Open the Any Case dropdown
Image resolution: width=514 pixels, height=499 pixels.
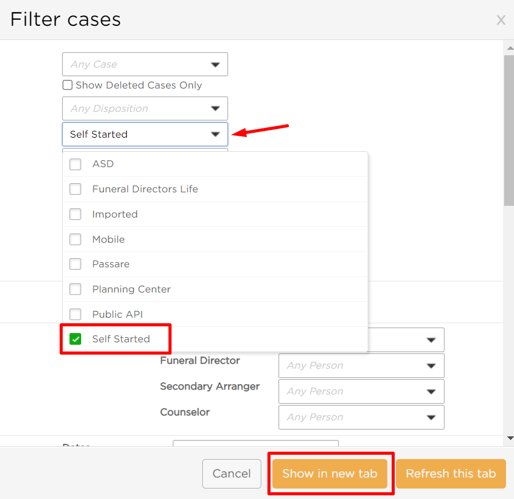(145, 64)
